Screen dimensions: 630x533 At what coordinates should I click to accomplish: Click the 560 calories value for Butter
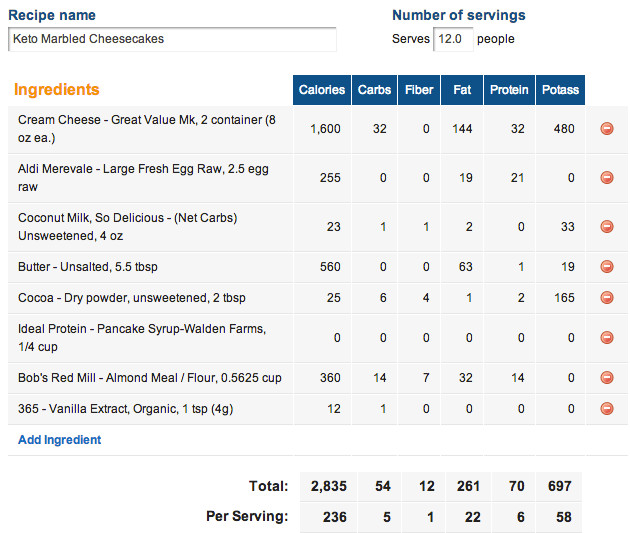(x=330, y=267)
